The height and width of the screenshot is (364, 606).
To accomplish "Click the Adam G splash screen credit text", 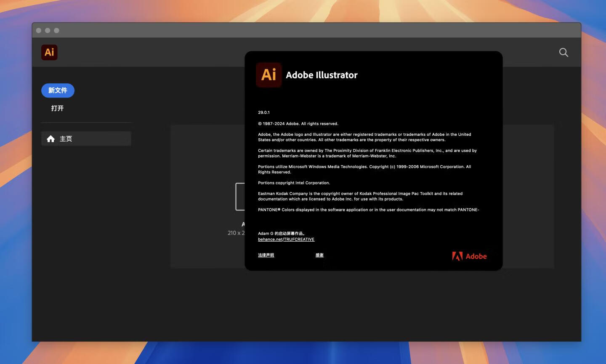I will click(x=281, y=233).
